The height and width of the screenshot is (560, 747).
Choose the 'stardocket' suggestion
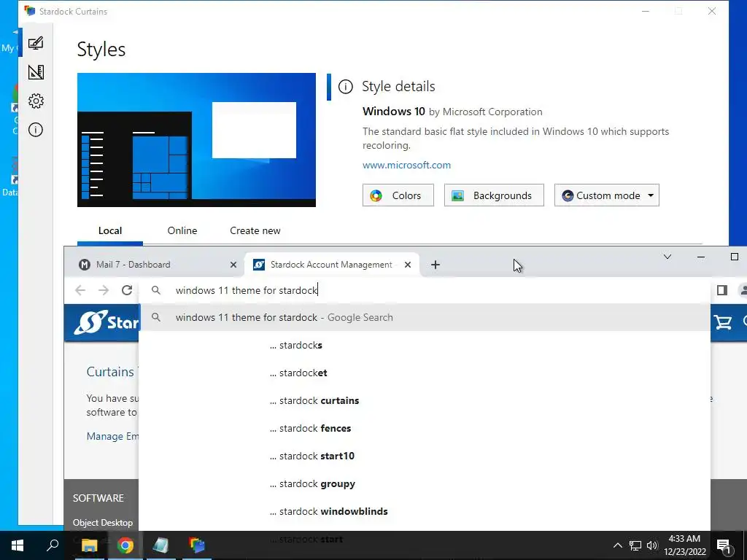(425, 373)
